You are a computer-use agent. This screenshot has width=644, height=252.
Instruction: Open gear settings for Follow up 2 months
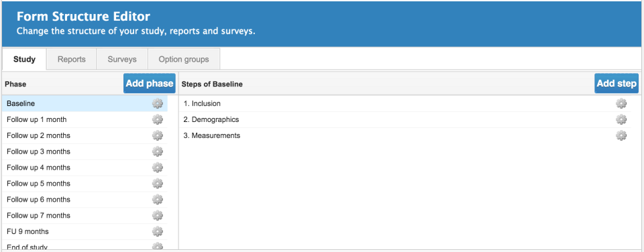(157, 135)
